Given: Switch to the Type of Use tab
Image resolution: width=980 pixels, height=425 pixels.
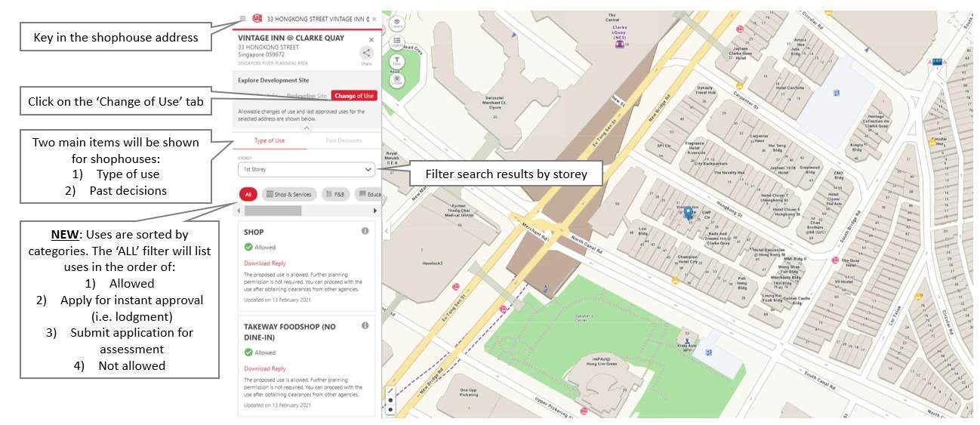Looking at the screenshot, I should (270, 140).
